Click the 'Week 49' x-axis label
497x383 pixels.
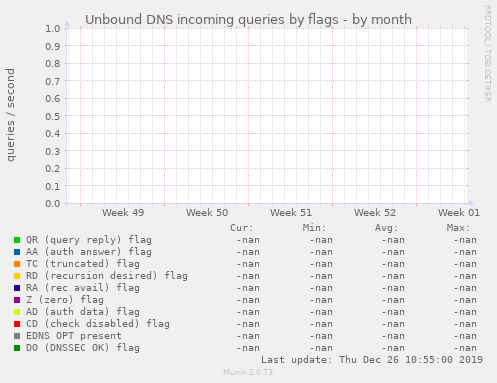123,213
